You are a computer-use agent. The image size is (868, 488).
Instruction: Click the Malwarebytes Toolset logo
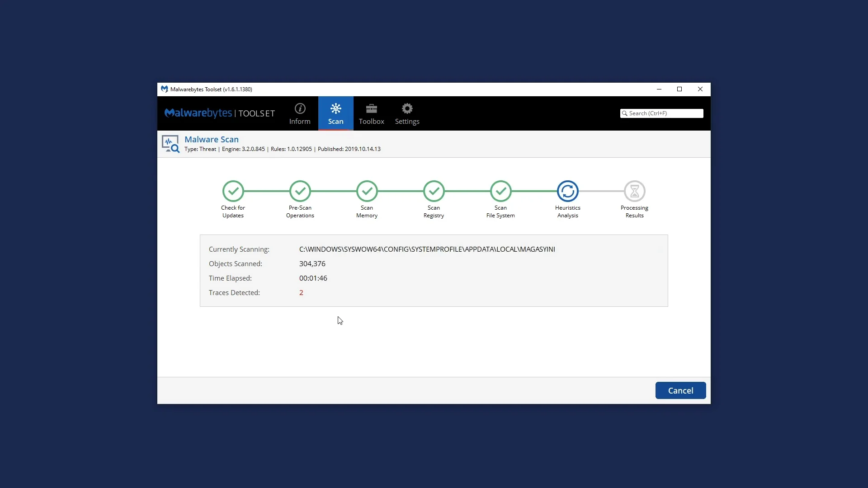[219, 113]
